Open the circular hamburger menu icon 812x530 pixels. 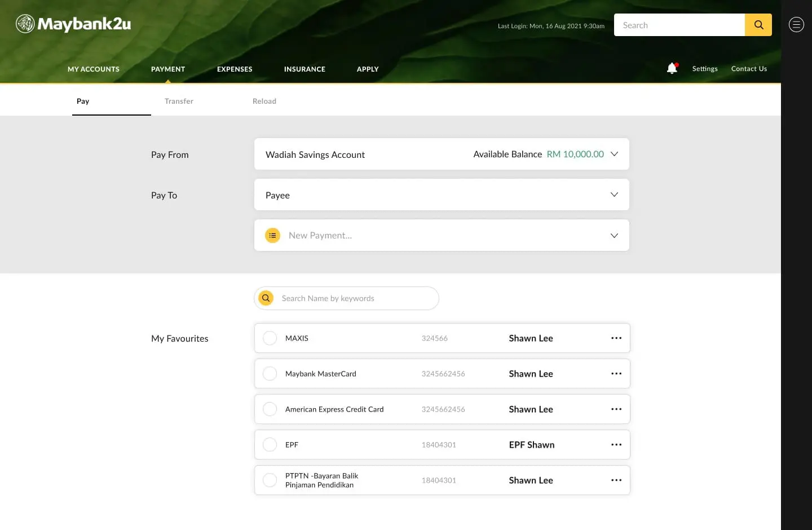pos(796,25)
